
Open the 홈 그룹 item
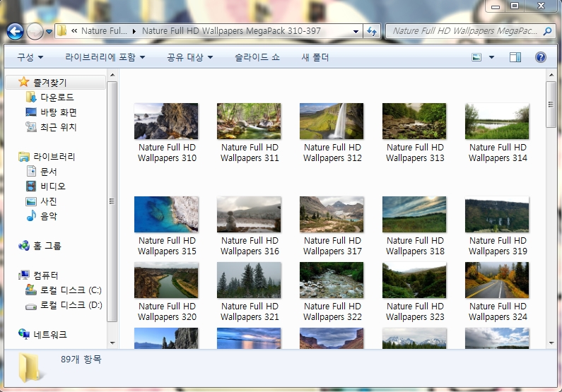point(47,246)
